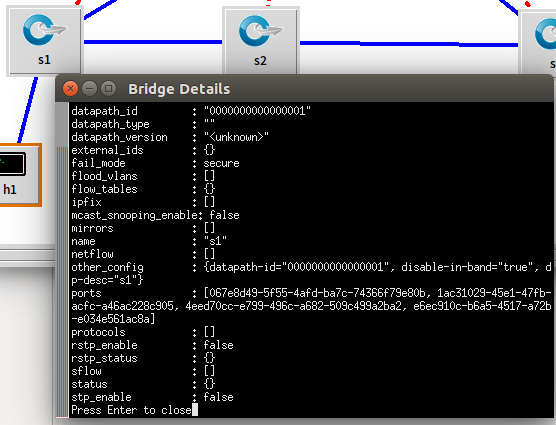Click the 'Press Enter to close' prompt line
Viewport: 556px width, 425px height.
pyautogui.click(x=132, y=410)
